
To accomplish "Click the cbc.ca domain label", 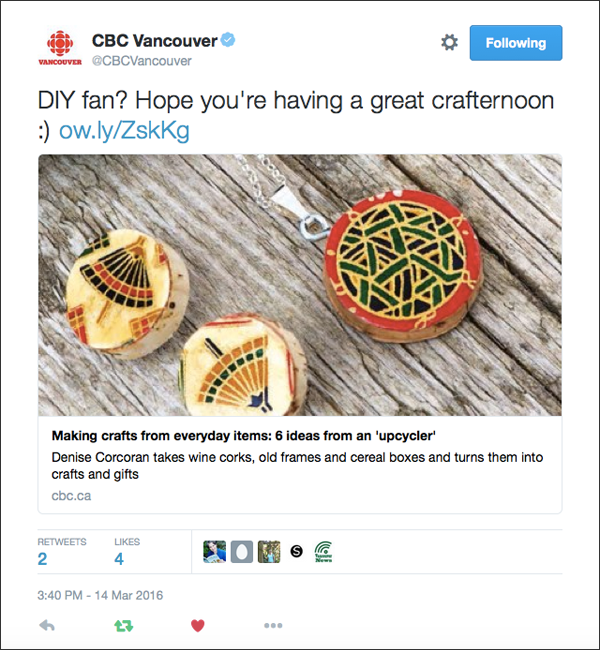I will (71, 496).
